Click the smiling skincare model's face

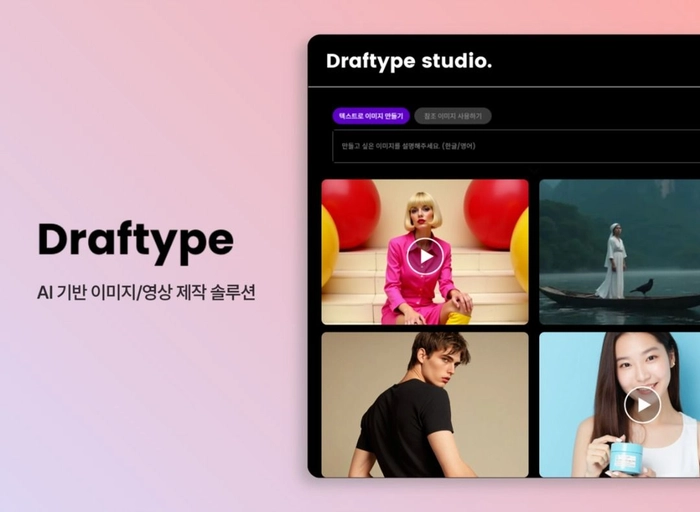pyautogui.click(x=638, y=370)
